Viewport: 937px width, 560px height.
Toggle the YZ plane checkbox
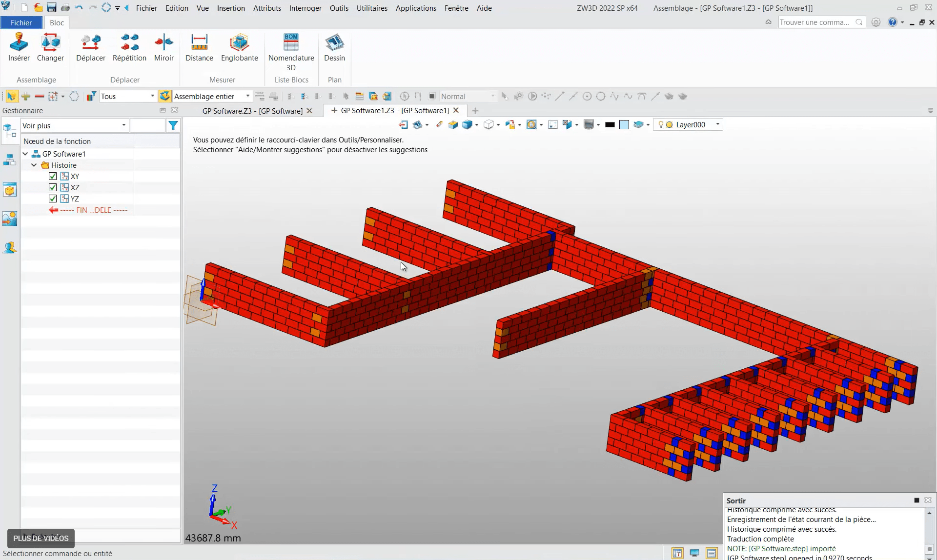tap(53, 199)
